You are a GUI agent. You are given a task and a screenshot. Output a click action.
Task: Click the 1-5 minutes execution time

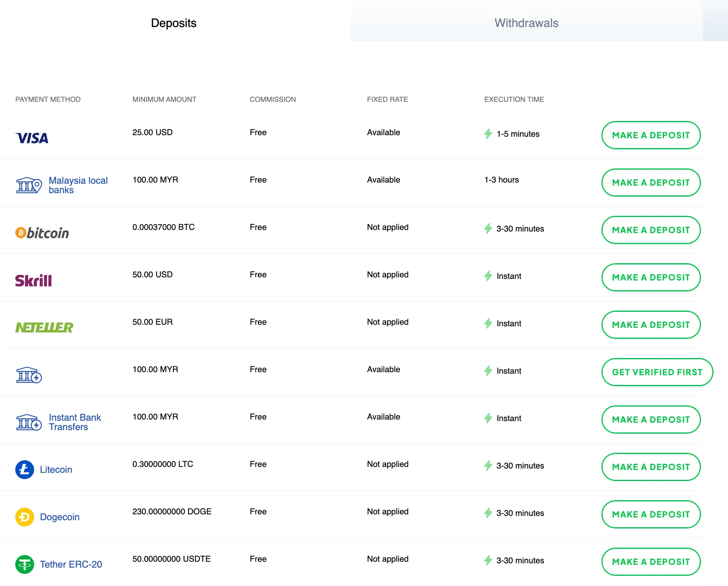[518, 134]
